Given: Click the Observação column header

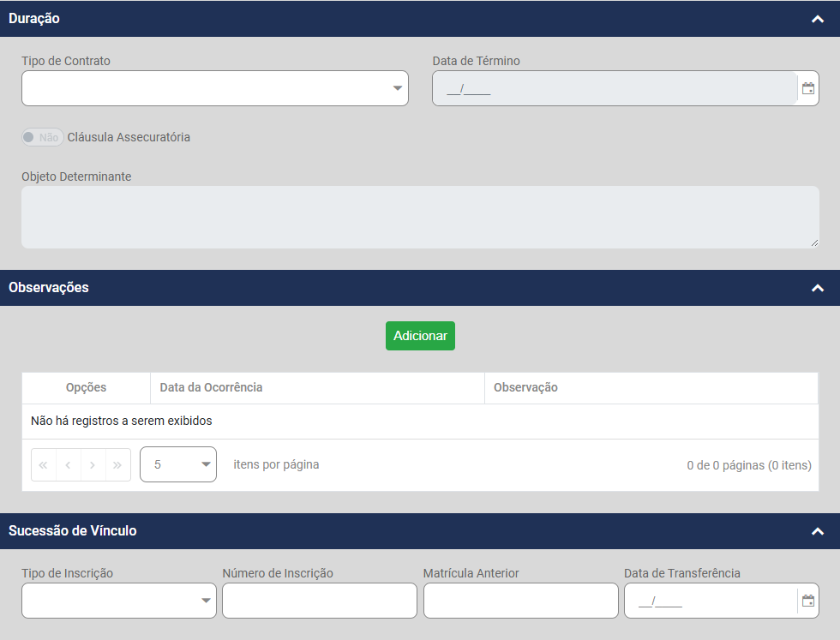Looking at the screenshot, I should coord(651,388).
